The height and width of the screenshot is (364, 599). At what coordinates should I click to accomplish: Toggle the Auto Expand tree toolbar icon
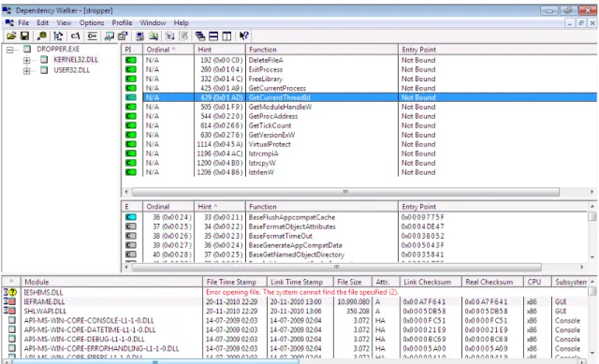point(58,36)
